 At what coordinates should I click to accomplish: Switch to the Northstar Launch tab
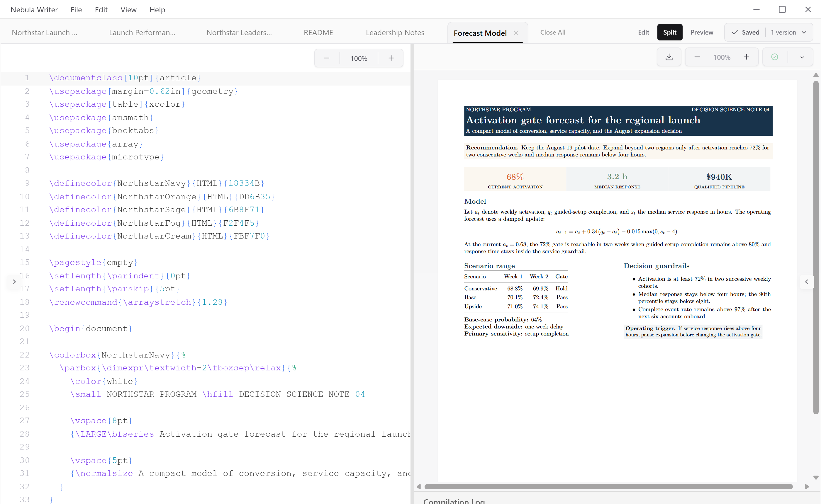(x=44, y=33)
